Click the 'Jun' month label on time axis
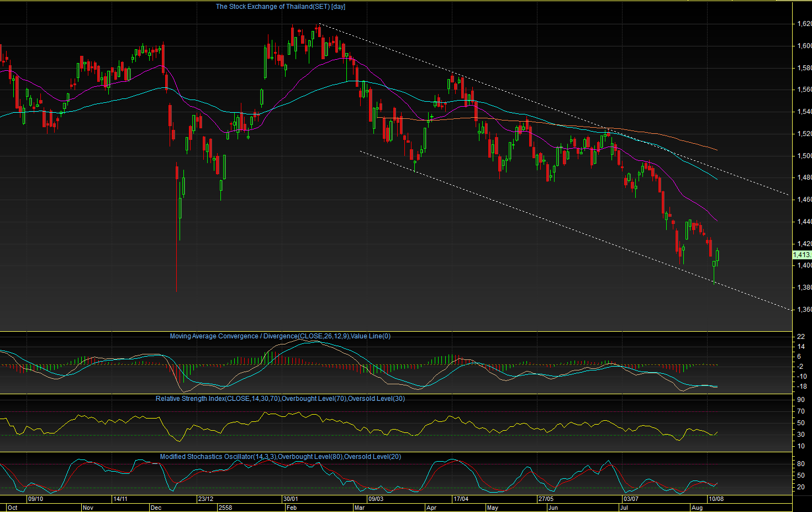The image size is (812, 512). point(553,508)
